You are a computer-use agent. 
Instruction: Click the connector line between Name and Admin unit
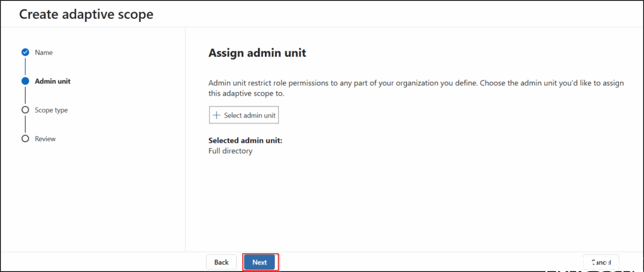(x=25, y=67)
